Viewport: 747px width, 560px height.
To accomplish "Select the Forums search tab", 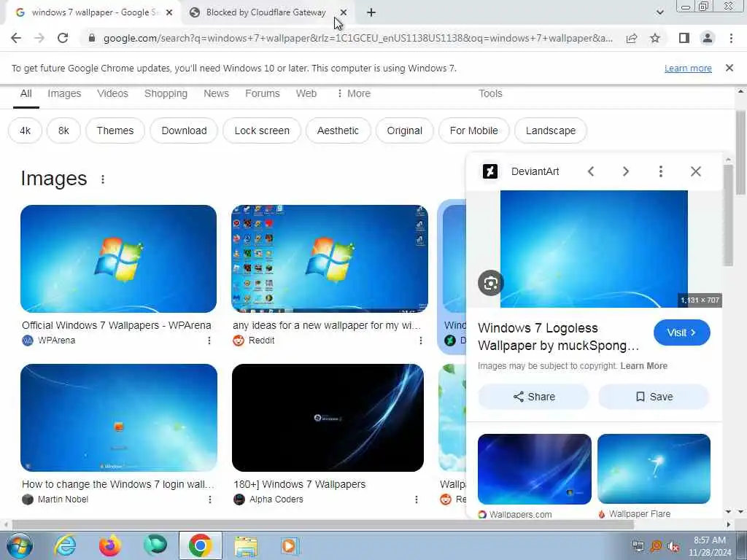I will (263, 94).
